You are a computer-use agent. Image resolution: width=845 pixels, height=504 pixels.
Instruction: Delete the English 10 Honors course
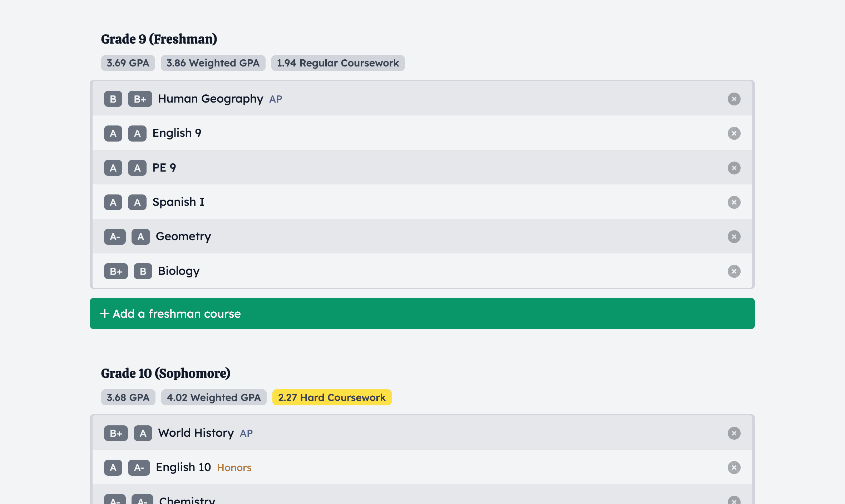(x=734, y=468)
